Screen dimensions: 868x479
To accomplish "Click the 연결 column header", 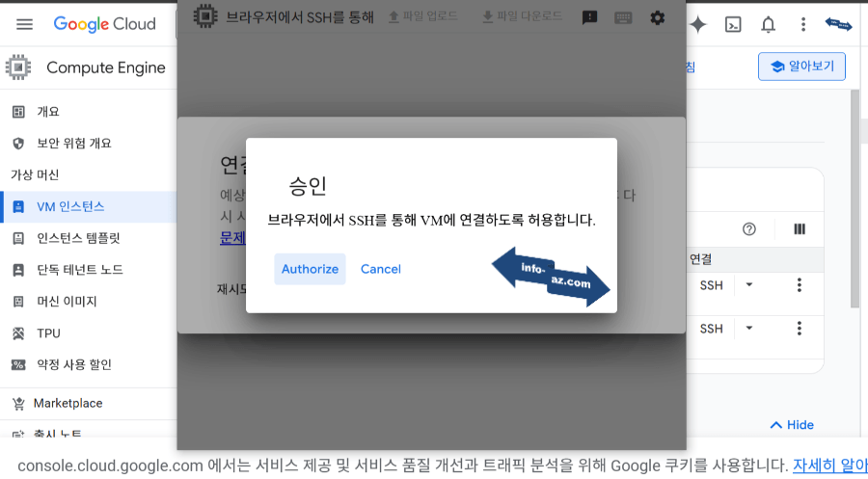I will click(701, 259).
